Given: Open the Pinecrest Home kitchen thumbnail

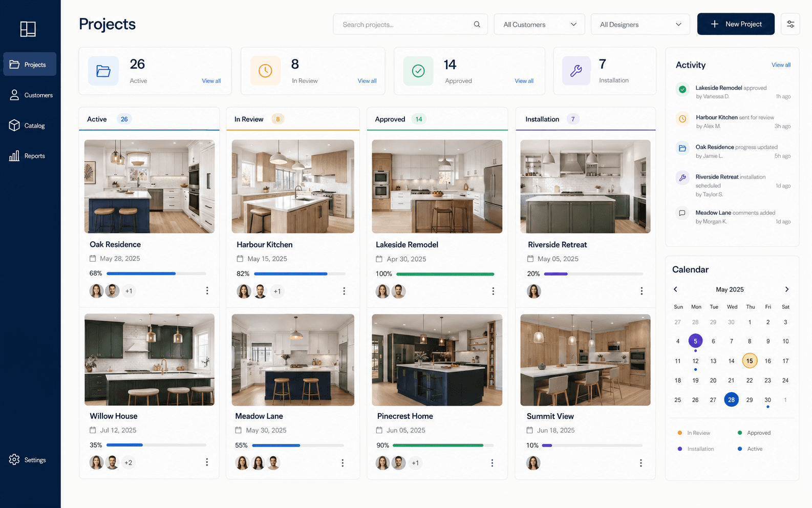Looking at the screenshot, I should pos(437,360).
